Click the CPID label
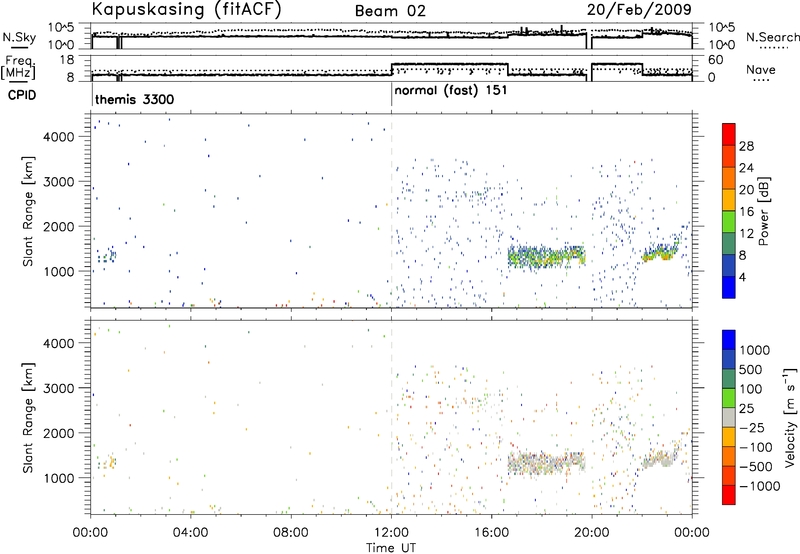 22,95
